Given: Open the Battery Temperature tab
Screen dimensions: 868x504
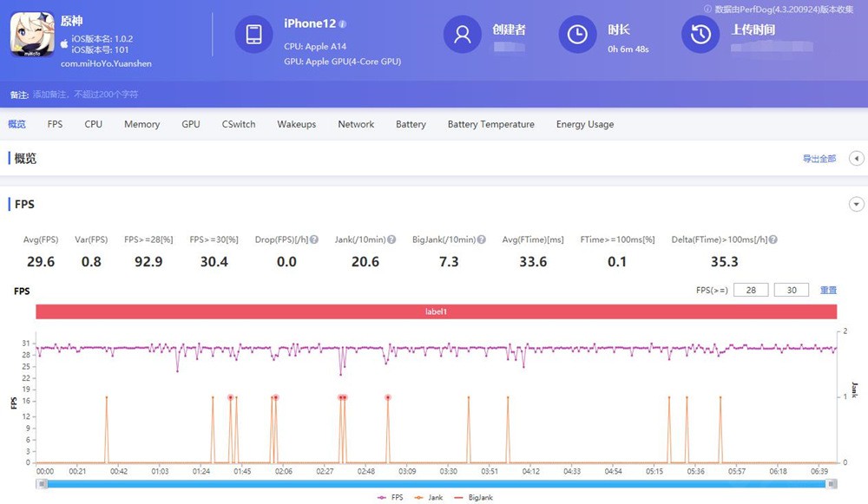Looking at the screenshot, I should coord(490,125).
